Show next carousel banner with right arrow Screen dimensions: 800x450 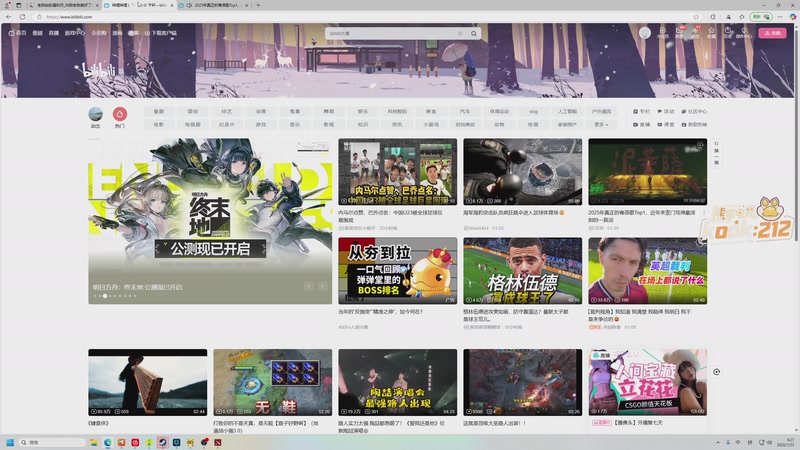(322, 286)
